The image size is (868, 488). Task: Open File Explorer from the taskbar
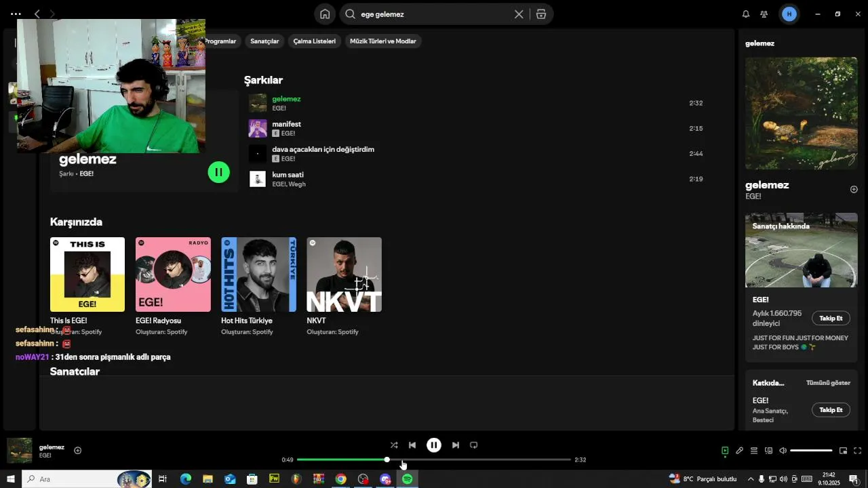coord(208,479)
